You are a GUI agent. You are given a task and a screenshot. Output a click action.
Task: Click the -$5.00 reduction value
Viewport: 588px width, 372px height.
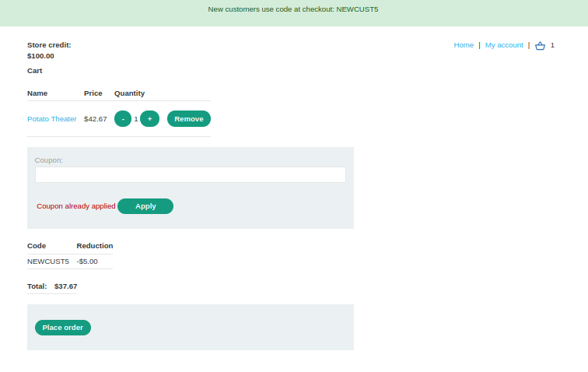pyautogui.click(x=87, y=261)
